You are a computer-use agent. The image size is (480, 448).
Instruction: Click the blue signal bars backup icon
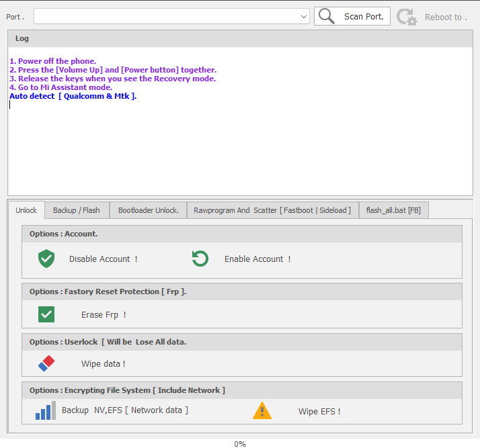[46, 410]
